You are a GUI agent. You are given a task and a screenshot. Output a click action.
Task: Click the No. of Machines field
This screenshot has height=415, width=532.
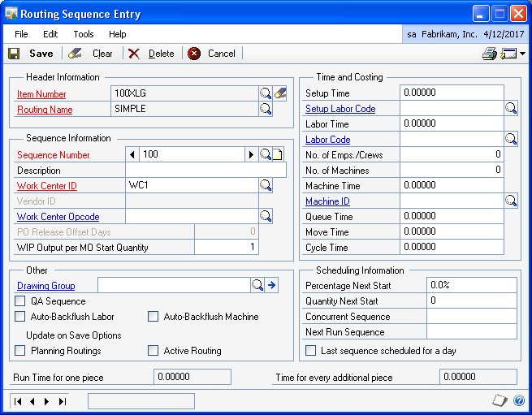(452, 170)
